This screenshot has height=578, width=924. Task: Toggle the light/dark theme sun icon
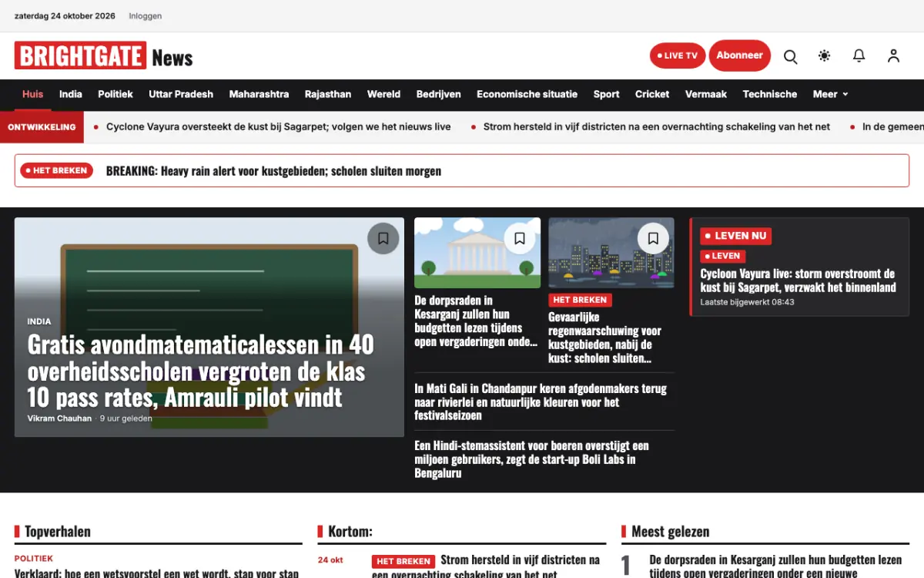click(x=825, y=56)
